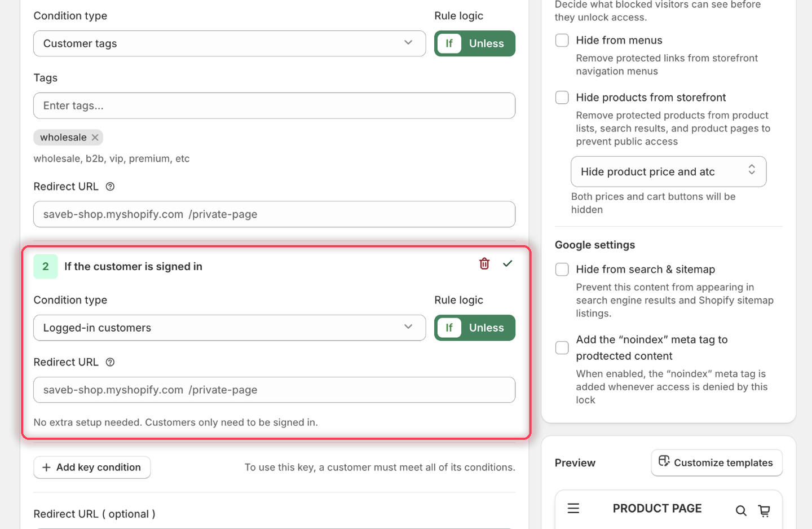Open Redirect URL help icon in signed-in condition

click(111, 362)
